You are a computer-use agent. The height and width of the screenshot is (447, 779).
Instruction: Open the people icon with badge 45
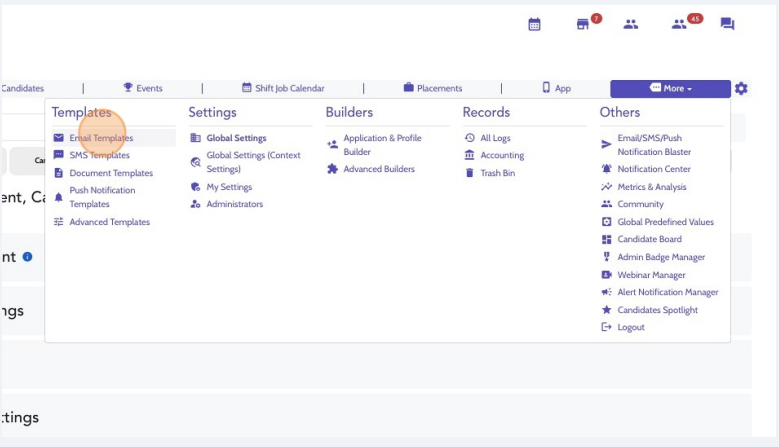click(679, 24)
